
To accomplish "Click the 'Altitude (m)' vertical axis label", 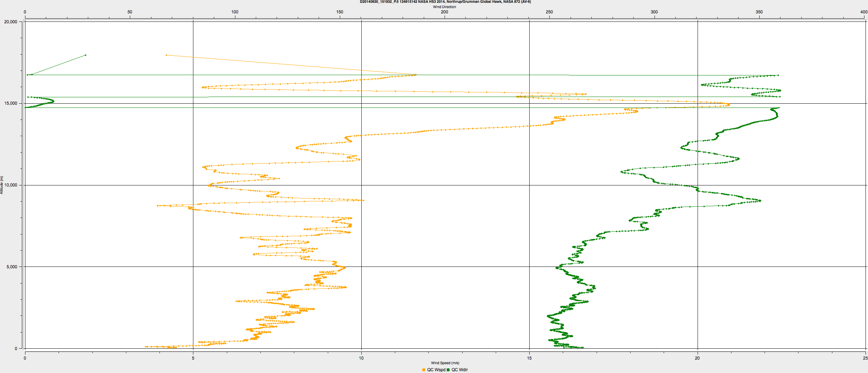I will tap(2, 185).
